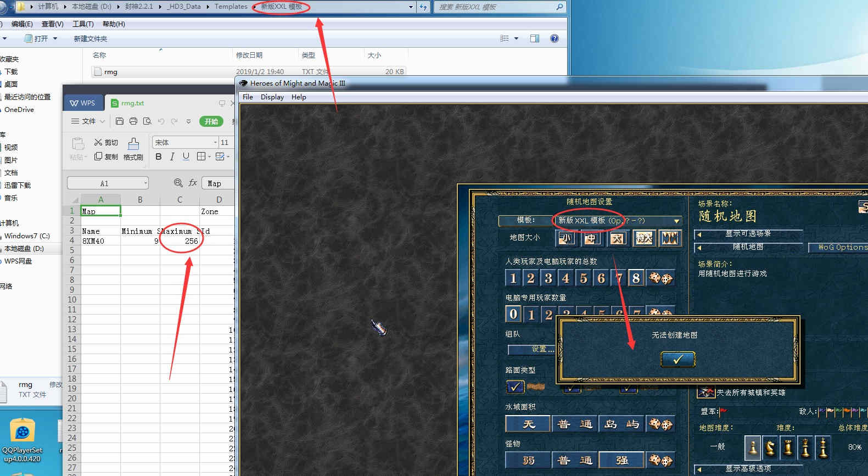Click 显示可选场景 button

tap(748, 234)
